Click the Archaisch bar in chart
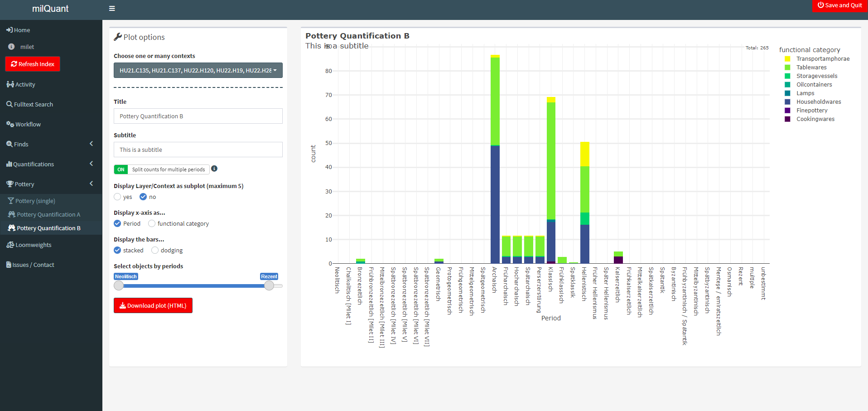 coord(495,159)
